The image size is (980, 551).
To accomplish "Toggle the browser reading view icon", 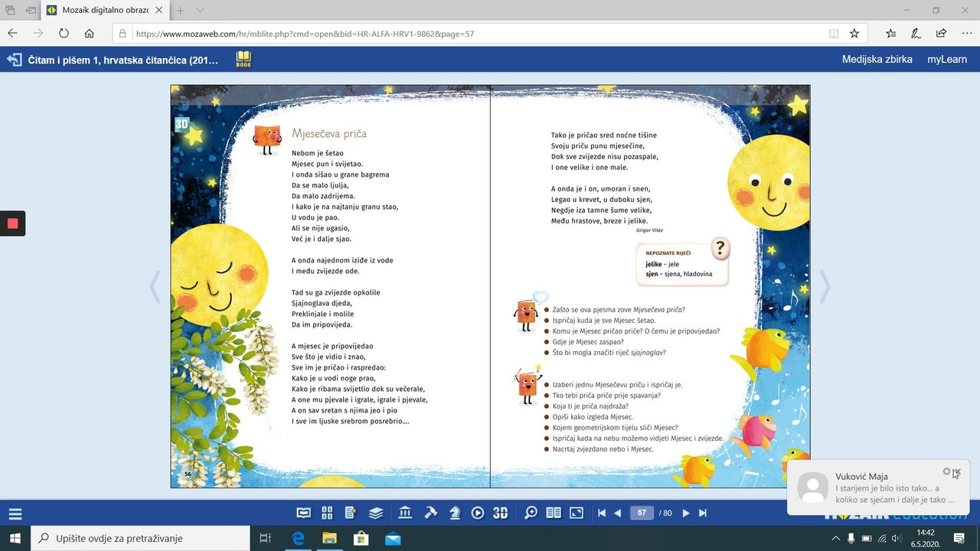I will (834, 34).
